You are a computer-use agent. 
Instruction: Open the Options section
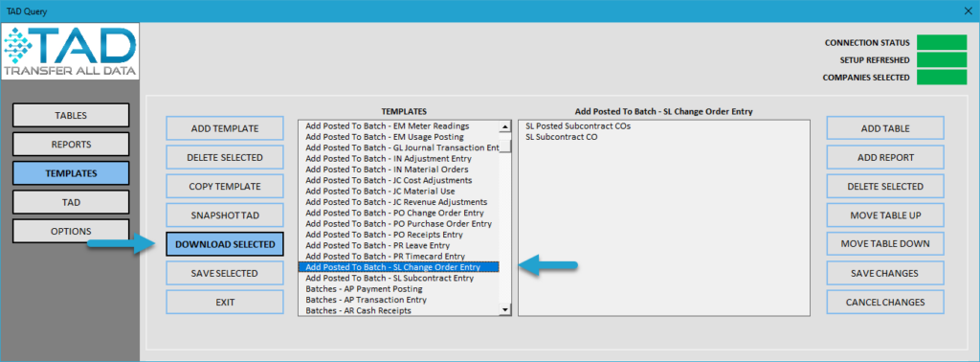coord(71,232)
